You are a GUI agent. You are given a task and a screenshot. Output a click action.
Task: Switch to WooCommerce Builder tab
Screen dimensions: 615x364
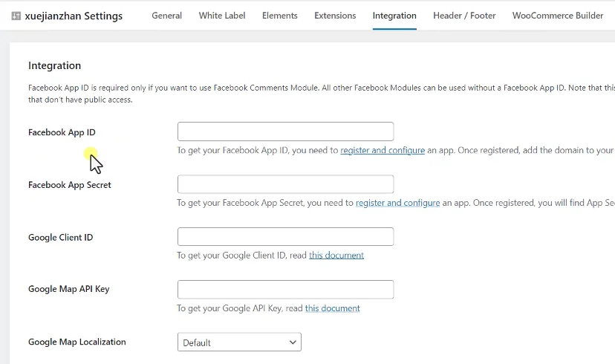pyautogui.click(x=558, y=16)
